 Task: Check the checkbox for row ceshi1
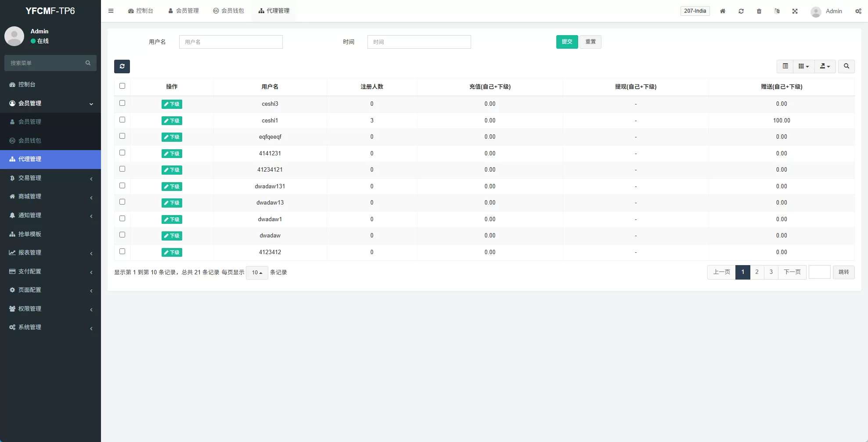[122, 119]
